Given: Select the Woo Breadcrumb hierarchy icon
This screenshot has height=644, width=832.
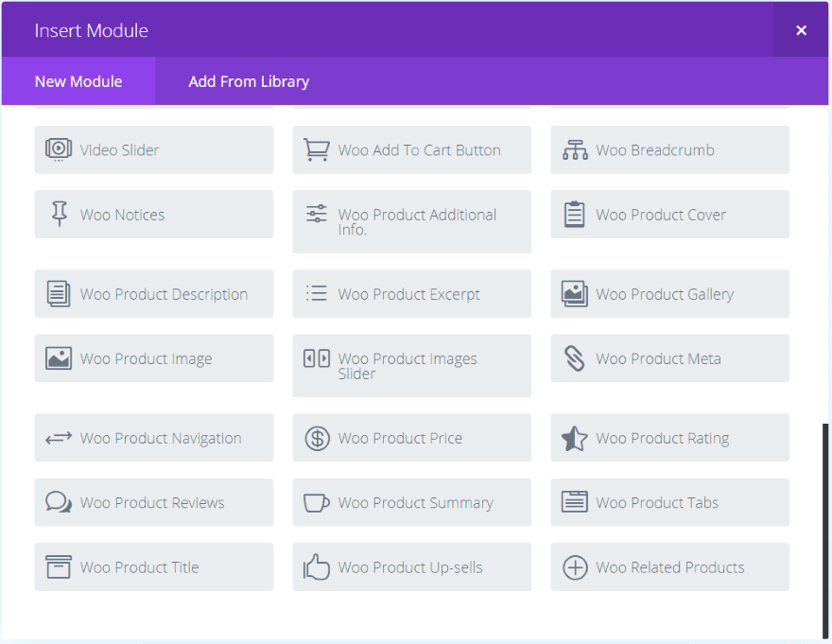Looking at the screenshot, I should (x=575, y=150).
